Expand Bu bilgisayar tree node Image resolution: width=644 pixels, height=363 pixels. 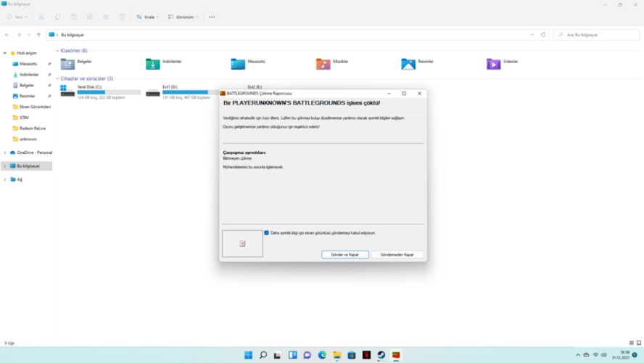click(x=5, y=166)
